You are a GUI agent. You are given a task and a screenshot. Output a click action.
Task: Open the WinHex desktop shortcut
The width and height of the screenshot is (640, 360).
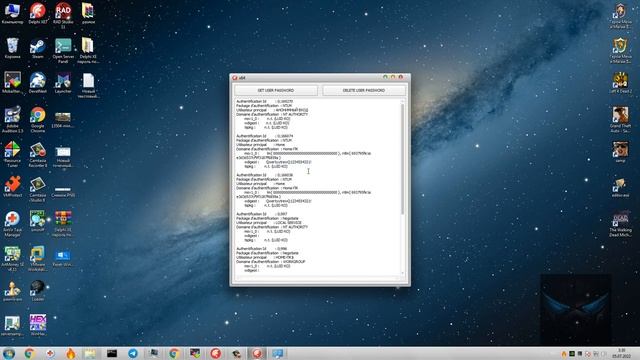[38, 325]
